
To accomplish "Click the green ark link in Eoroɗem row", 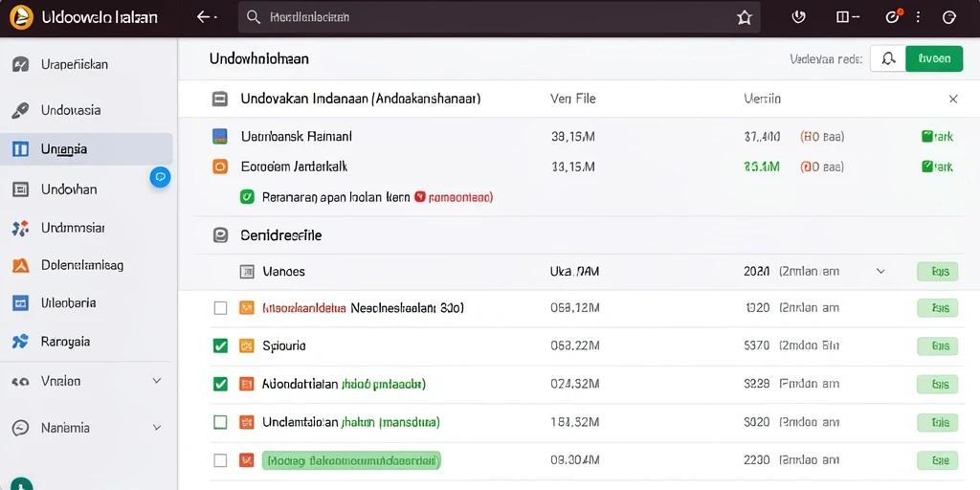I will (x=937, y=167).
